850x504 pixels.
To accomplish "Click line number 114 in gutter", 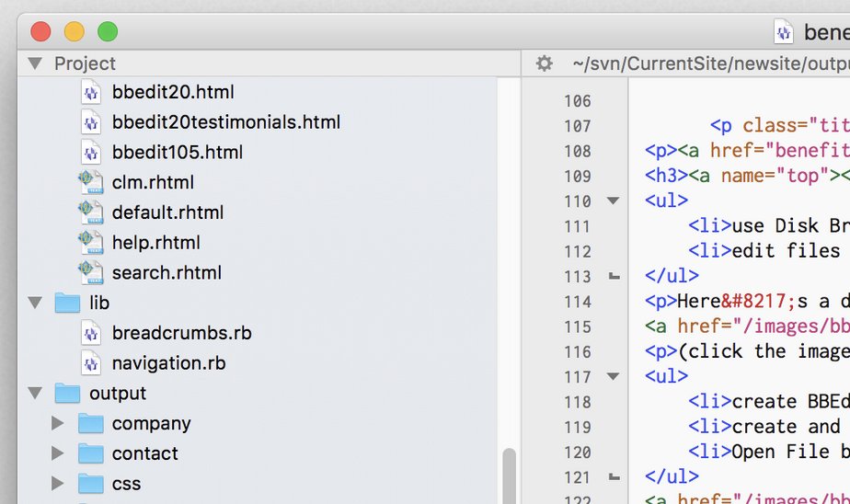I will pyautogui.click(x=578, y=302).
